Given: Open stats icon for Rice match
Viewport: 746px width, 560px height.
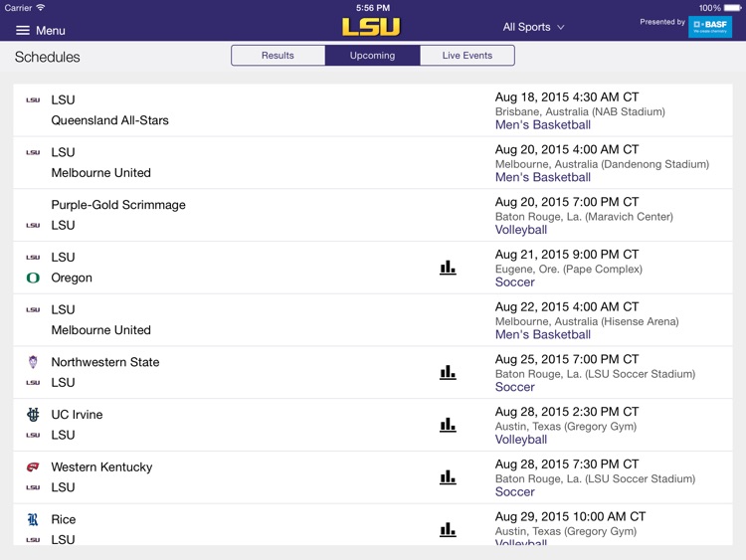Looking at the screenshot, I should point(448,529).
